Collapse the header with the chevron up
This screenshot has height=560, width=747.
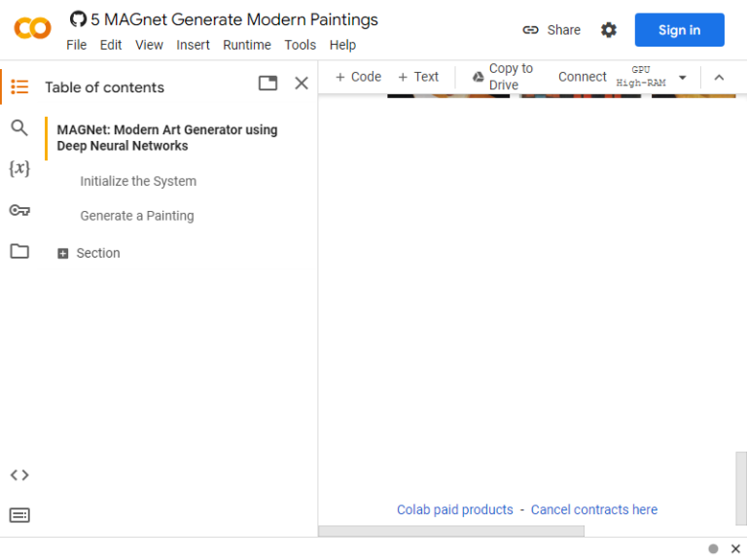tap(720, 77)
